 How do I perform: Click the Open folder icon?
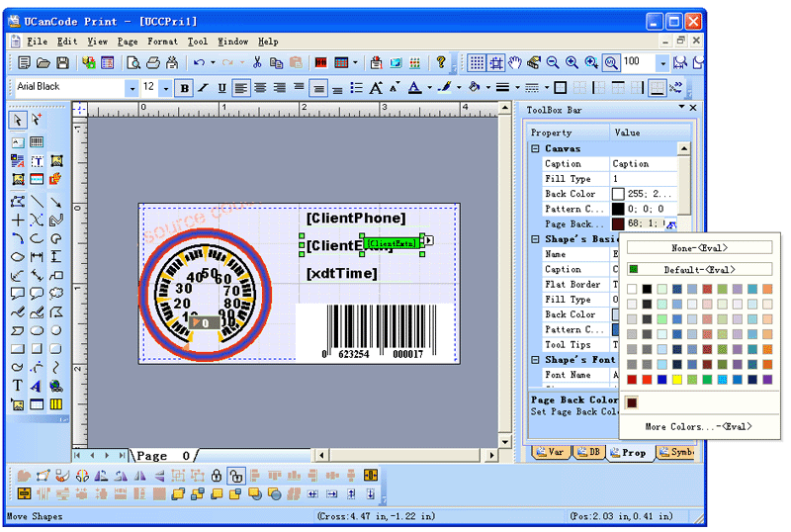tap(42, 62)
